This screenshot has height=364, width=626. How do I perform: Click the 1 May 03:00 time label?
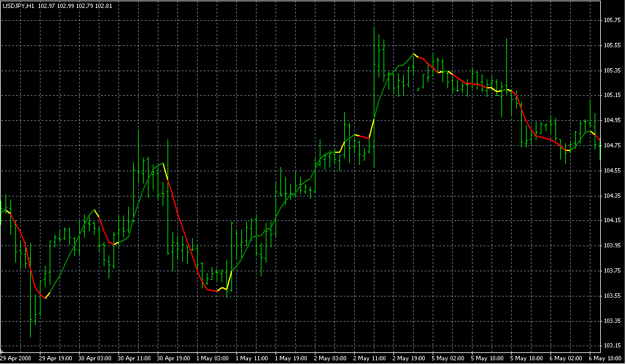pos(212,358)
